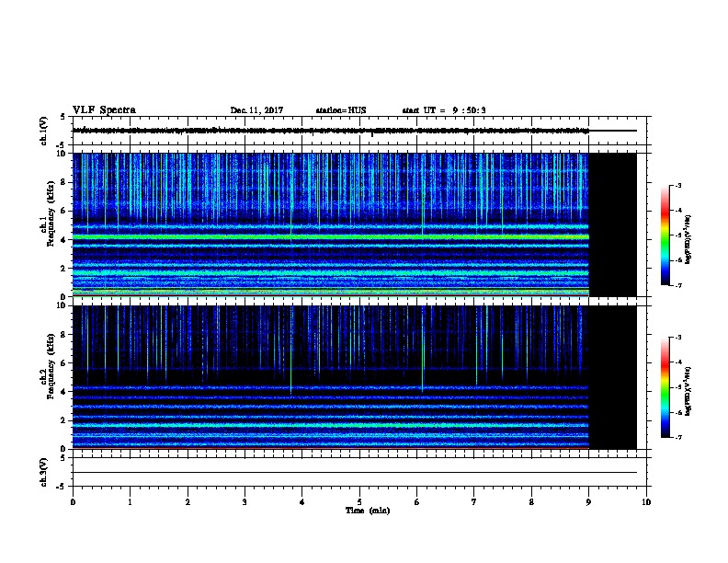Click the "ch.3(V)" waveform axis label
The image size is (728, 563).
[x=43, y=472]
